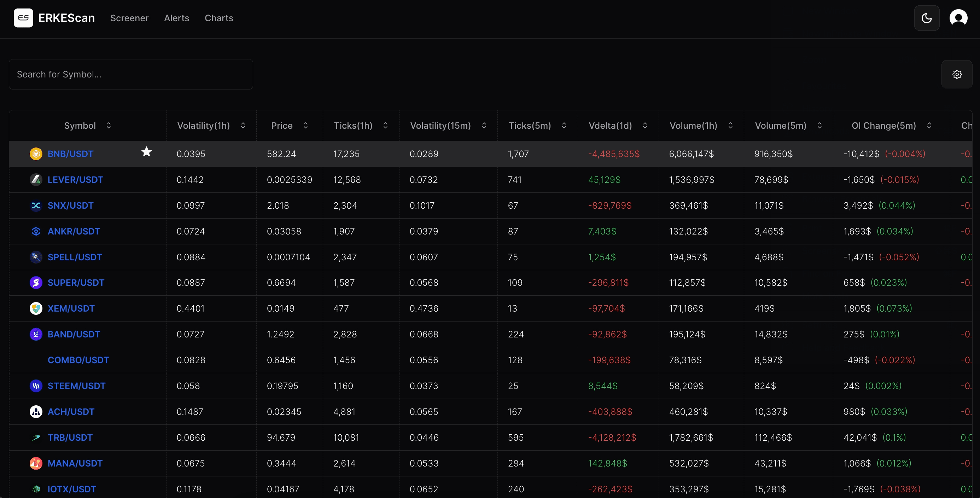Open the TRB/USDT pair link
Image resolution: width=980 pixels, height=498 pixels.
(x=70, y=438)
